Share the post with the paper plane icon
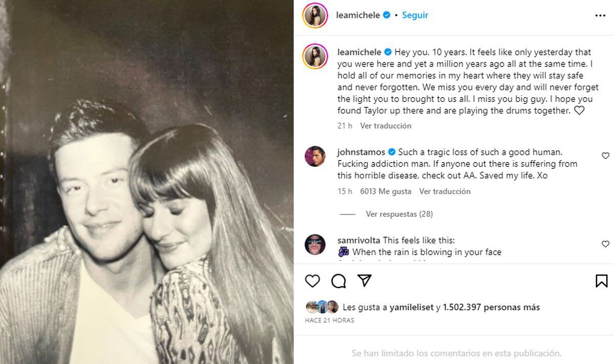This screenshot has width=614, height=364. (x=364, y=281)
